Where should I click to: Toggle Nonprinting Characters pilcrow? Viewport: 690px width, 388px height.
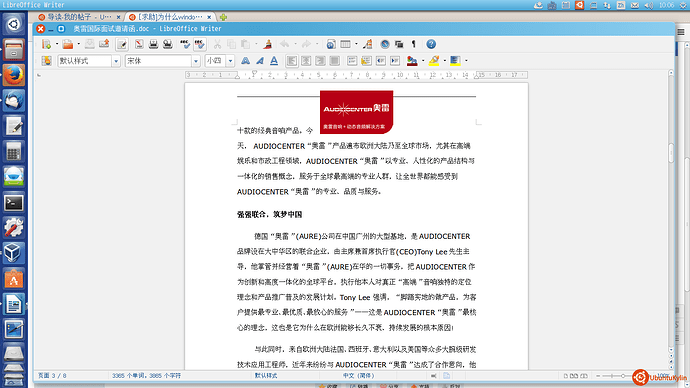tap(414, 44)
